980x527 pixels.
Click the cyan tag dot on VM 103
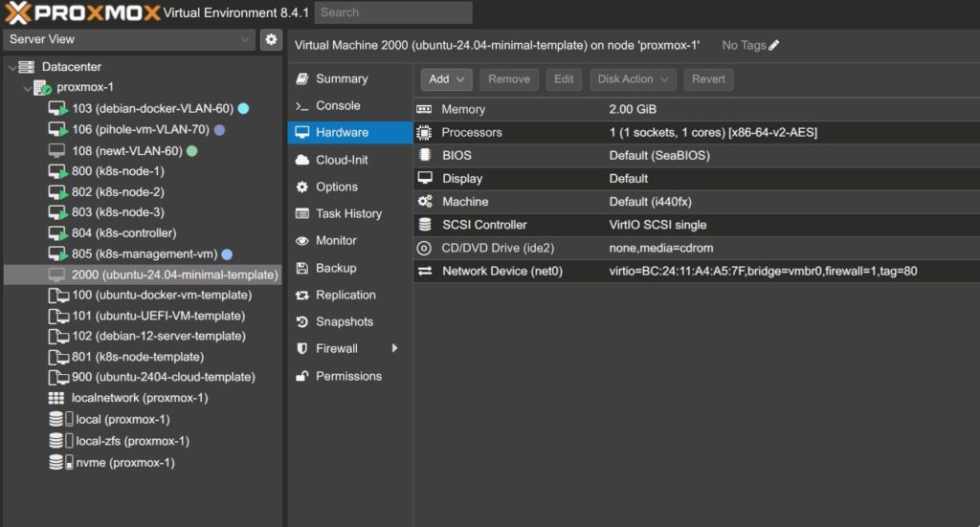point(244,109)
